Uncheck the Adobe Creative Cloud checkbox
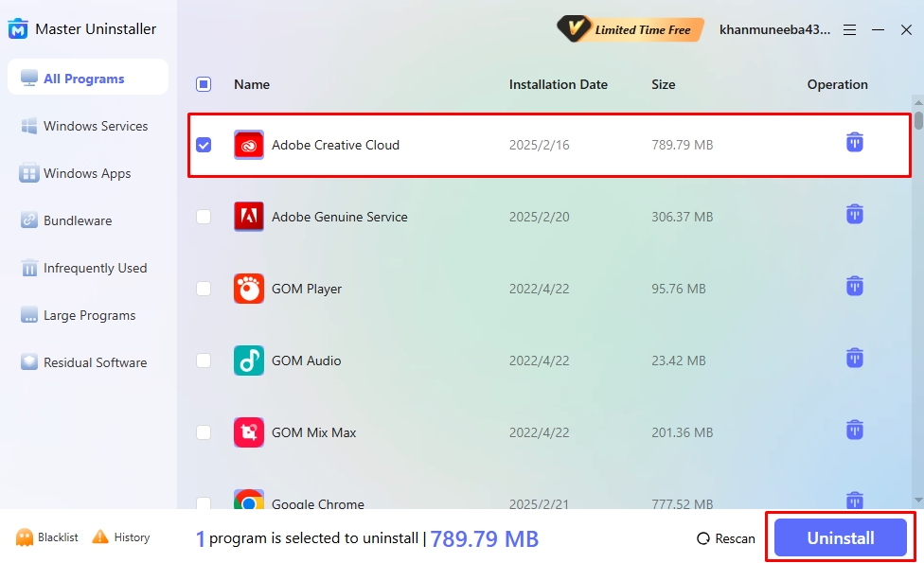 click(x=204, y=145)
